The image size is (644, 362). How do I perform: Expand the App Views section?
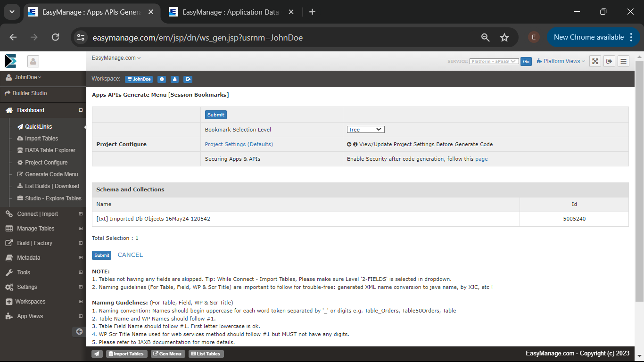pos(81,316)
